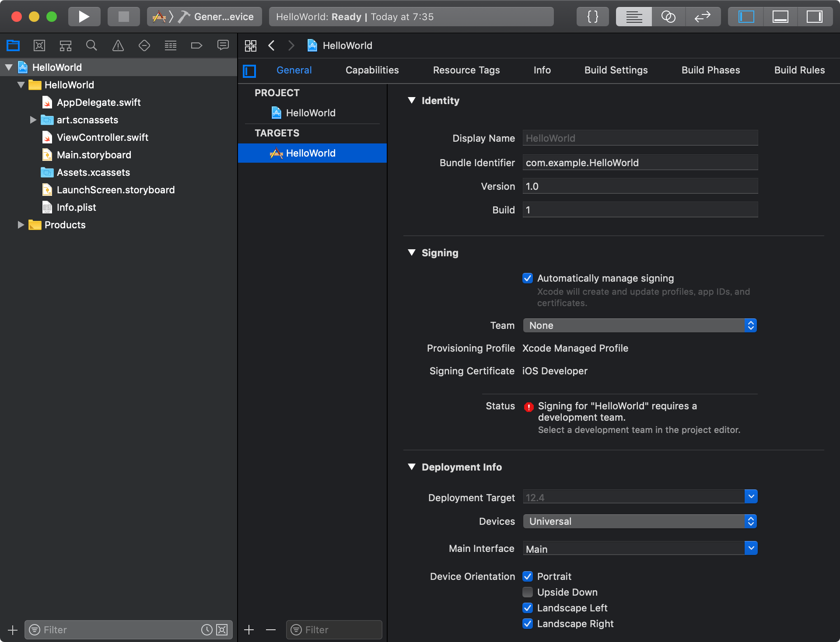Screen dimensions: 840x642
Task: Open the Report navigator
Action: [x=223, y=45]
